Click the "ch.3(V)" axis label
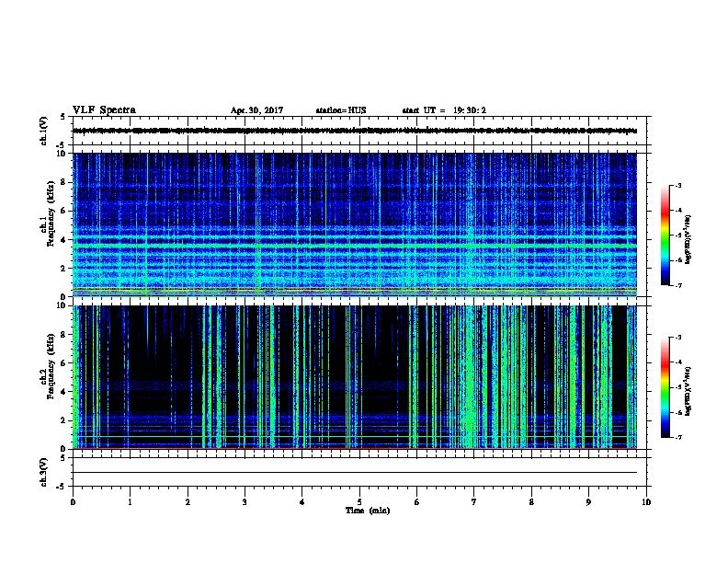Viewport: 728px width, 563px height. pyautogui.click(x=44, y=472)
